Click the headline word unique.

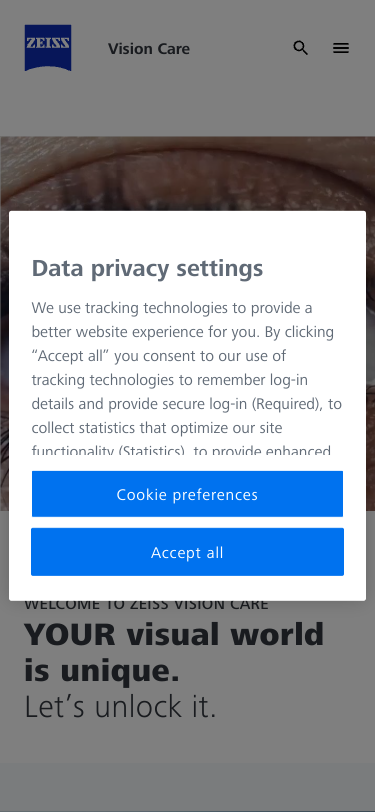[x=120, y=670]
